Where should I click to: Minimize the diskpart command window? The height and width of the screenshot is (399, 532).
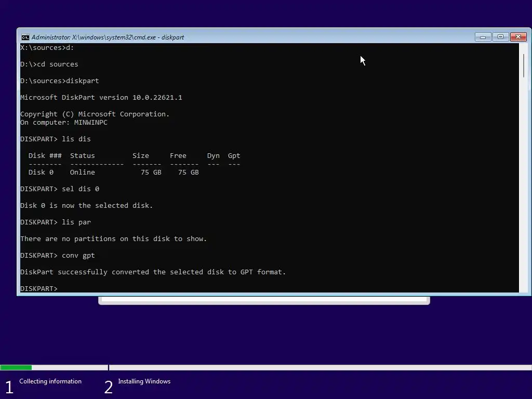pos(483,37)
